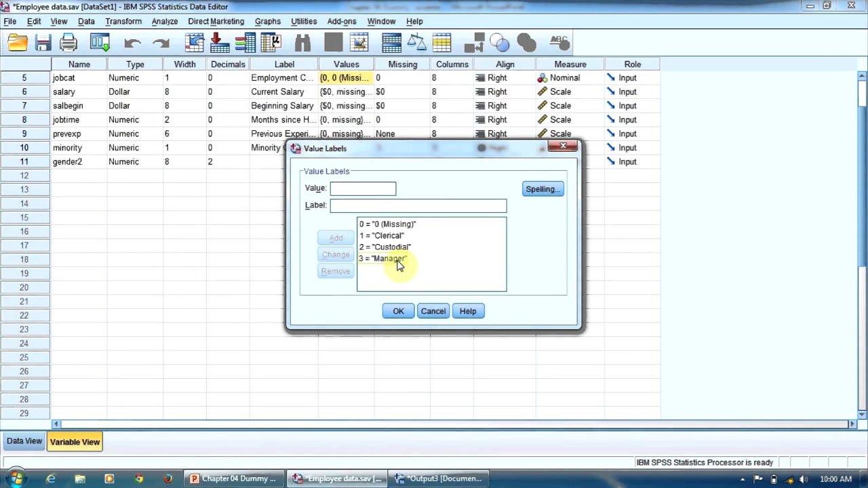Screen dimensions: 868x488
Task: Open Firefox from the taskbar
Action: click(x=168, y=479)
